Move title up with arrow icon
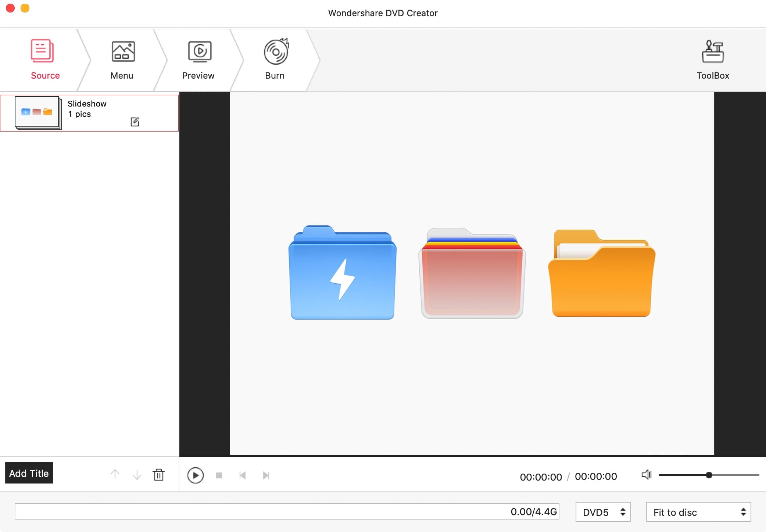 point(115,475)
